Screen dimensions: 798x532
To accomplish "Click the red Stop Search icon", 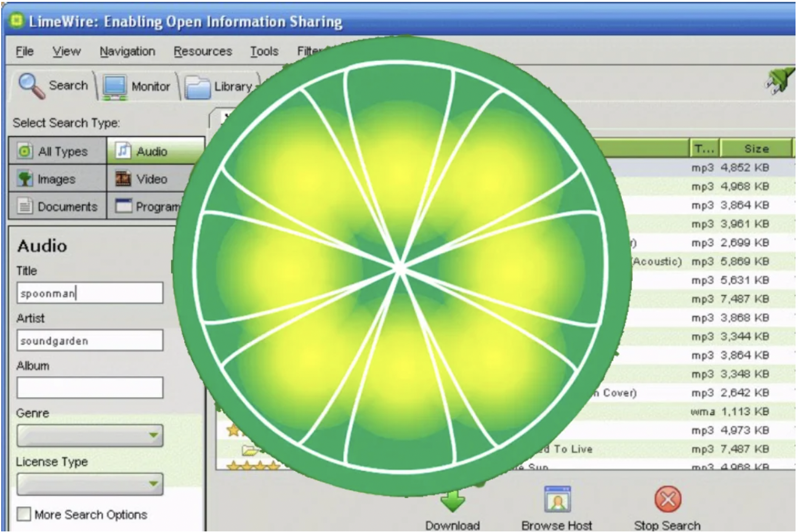I will 667,499.
